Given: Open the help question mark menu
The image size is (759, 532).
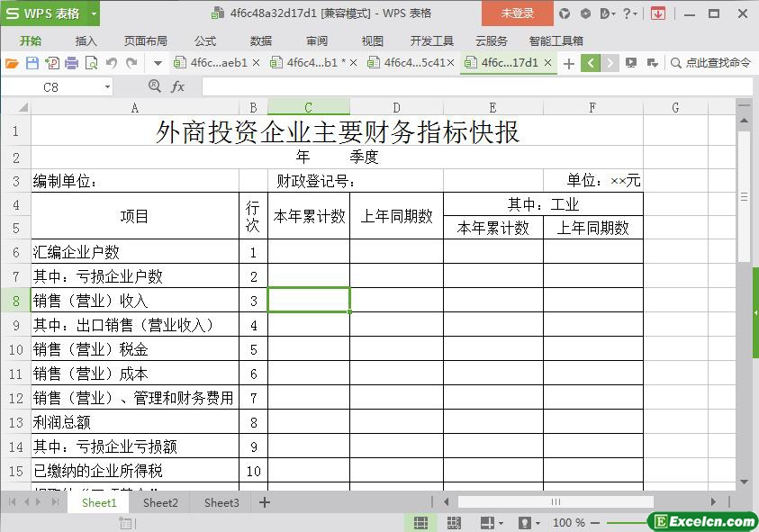Looking at the screenshot, I should [629, 14].
